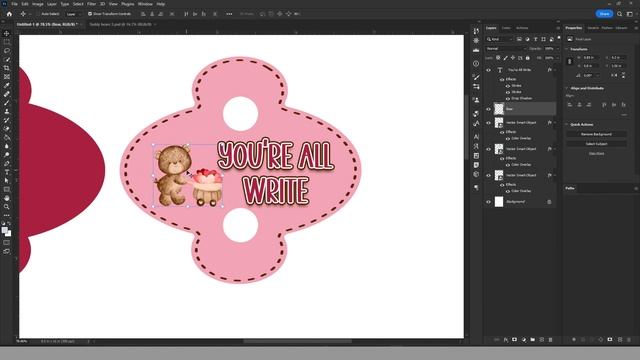Click the Bear layer thumbnail
Viewport: 640px width, 360px height.
[499, 109]
